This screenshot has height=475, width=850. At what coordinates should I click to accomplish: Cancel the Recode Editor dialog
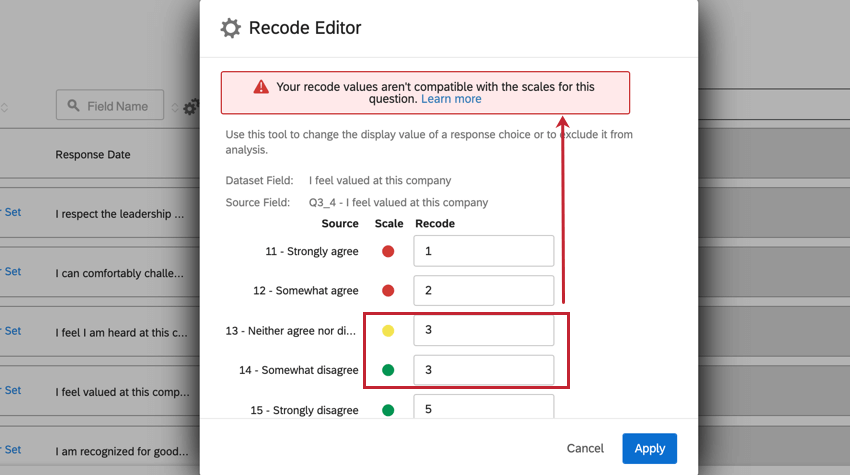[585, 448]
